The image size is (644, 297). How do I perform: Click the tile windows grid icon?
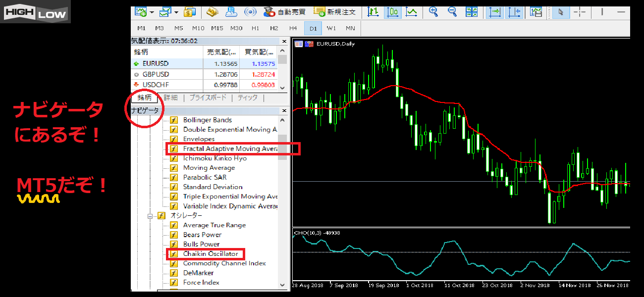click(471, 12)
